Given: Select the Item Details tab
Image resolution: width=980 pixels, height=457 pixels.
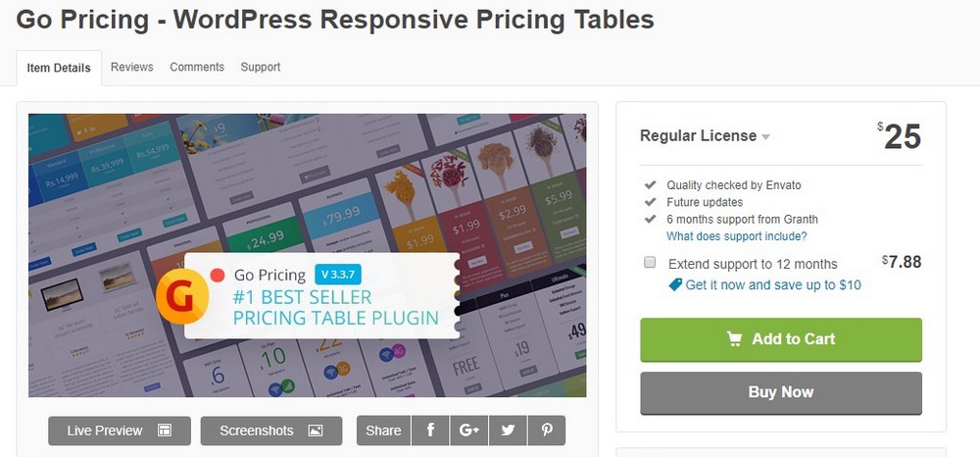Looking at the screenshot, I should click(59, 68).
